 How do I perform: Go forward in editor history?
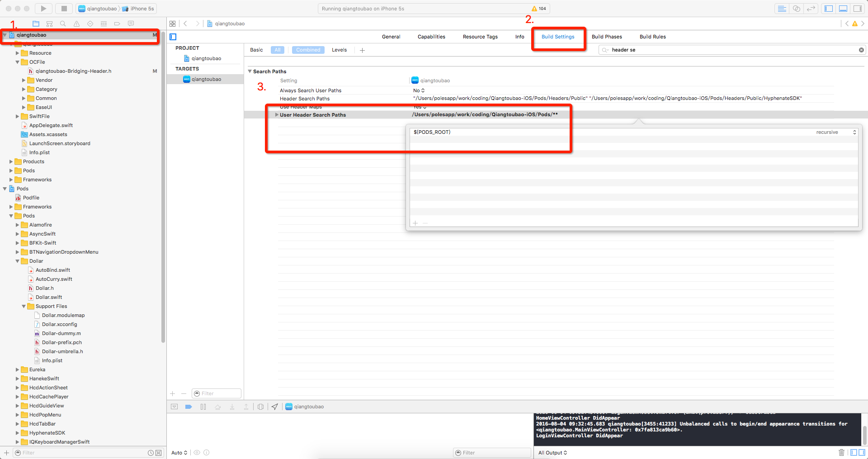(x=197, y=24)
